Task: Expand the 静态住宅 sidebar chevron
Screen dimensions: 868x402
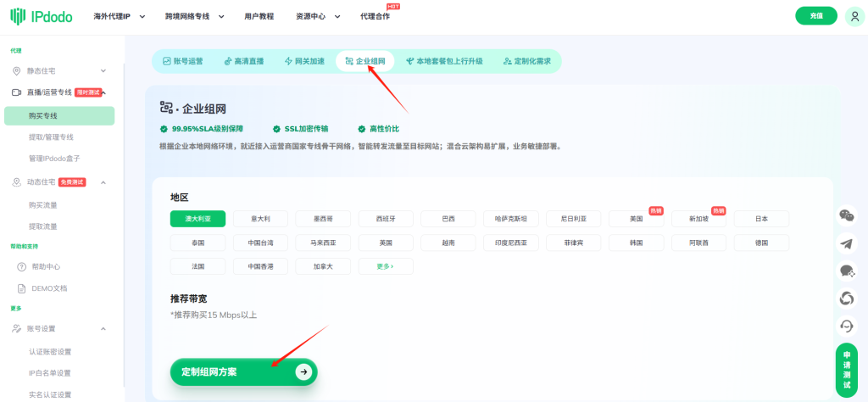Action: 103,71
